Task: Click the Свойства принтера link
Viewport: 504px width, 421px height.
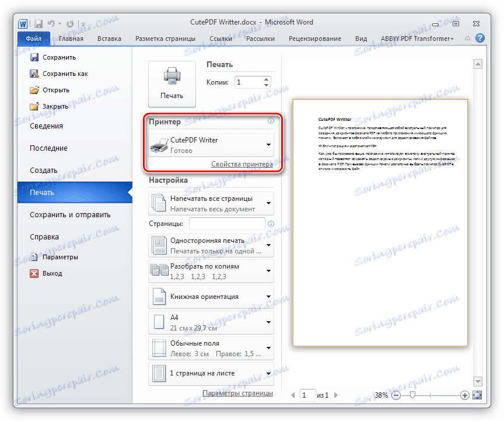Action: click(x=242, y=164)
